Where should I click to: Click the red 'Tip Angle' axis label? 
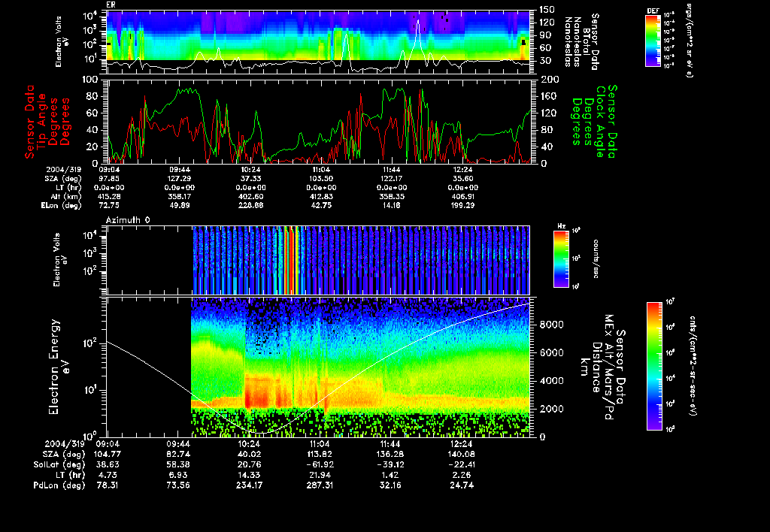click(42, 121)
